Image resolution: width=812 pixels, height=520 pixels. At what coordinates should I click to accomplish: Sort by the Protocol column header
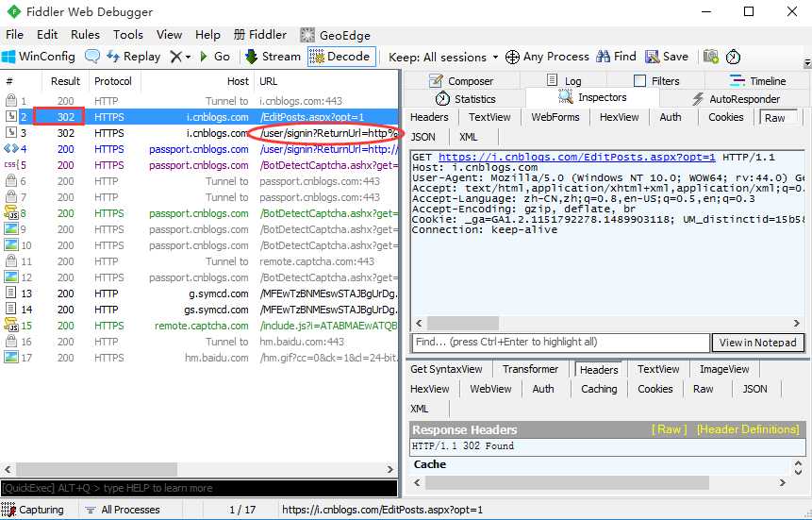113,81
